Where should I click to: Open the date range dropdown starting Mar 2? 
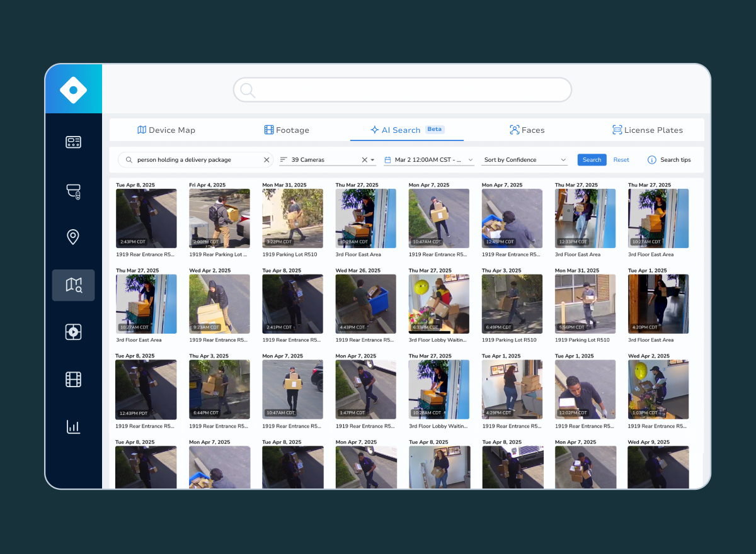coord(428,160)
